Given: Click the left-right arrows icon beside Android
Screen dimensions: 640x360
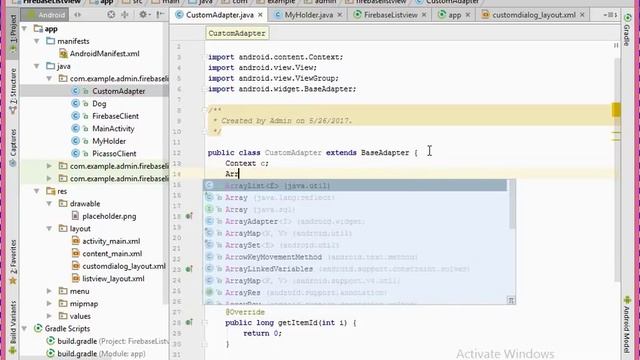Looking at the screenshot, I should click(77, 15).
